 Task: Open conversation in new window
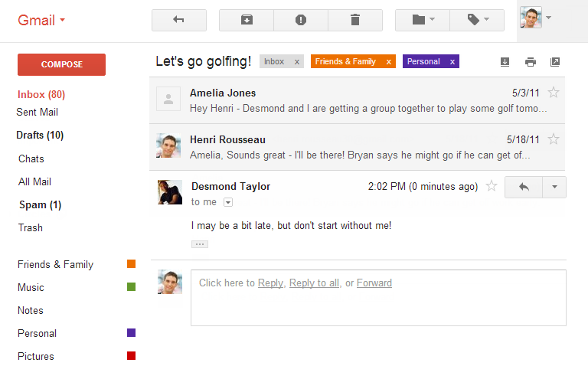click(x=555, y=62)
